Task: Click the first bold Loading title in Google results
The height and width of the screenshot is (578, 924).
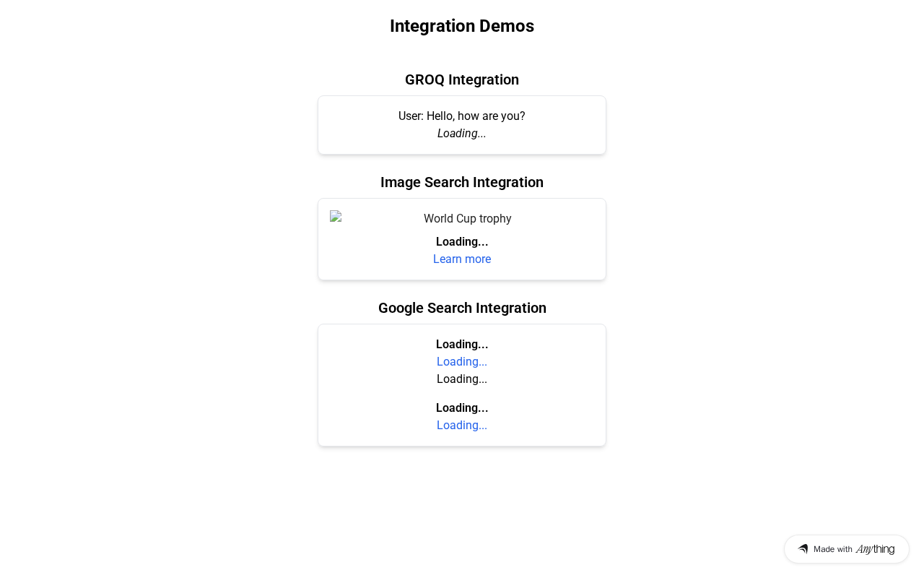Action: (462, 344)
